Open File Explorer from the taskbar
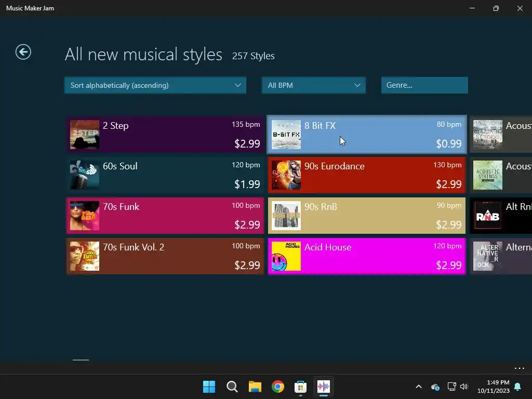Screen dimensions: 532x399 point(255,387)
